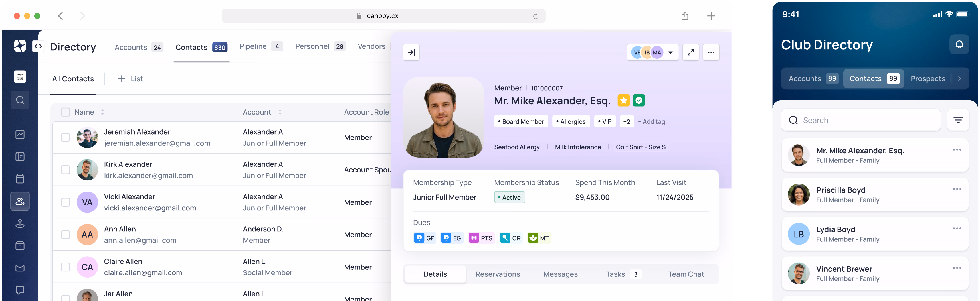The width and height of the screenshot is (980, 301).
Task: Click the green verified check badge
Action: 639,100
